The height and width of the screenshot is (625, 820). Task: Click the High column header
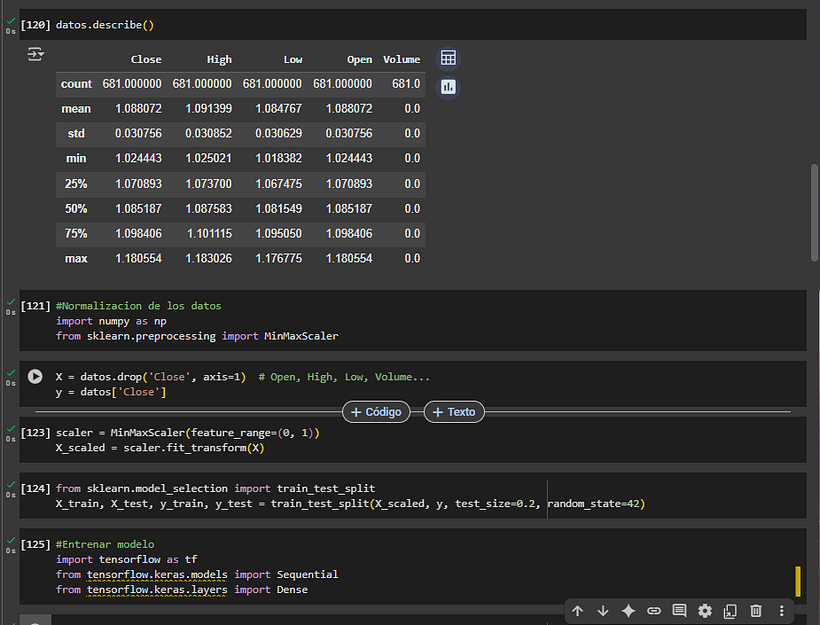(x=219, y=60)
